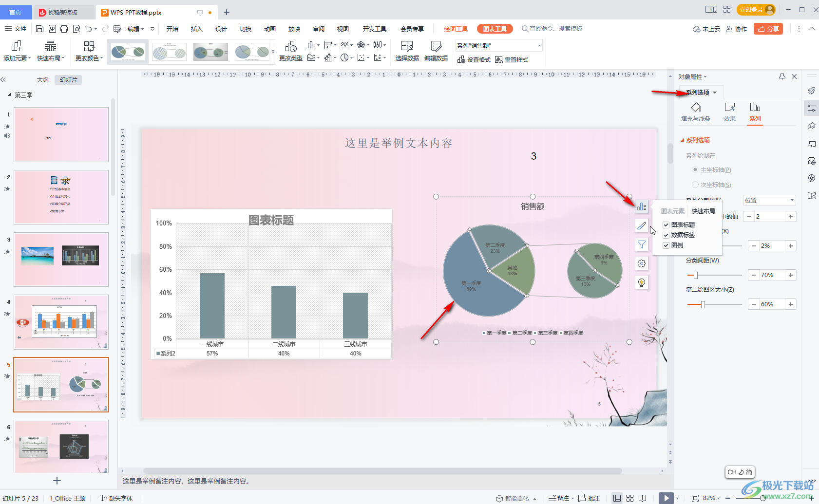Select the primary axis radio button
This screenshot has height=504, width=819.
(695, 169)
